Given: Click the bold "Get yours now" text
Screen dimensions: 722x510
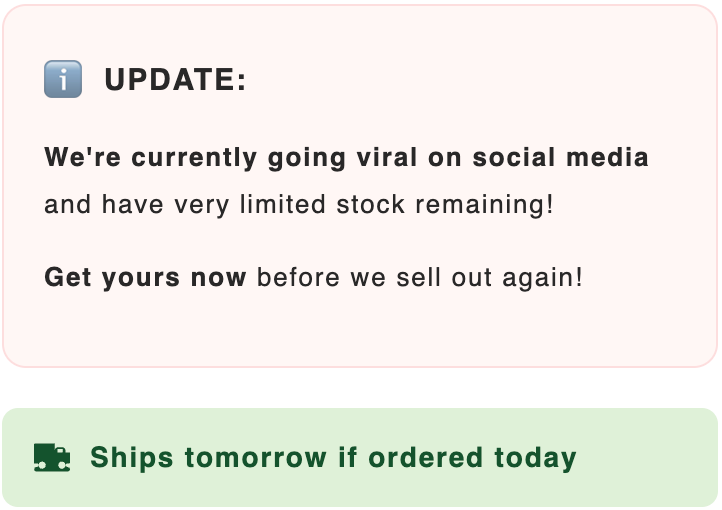Looking at the screenshot, I should [x=145, y=277].
